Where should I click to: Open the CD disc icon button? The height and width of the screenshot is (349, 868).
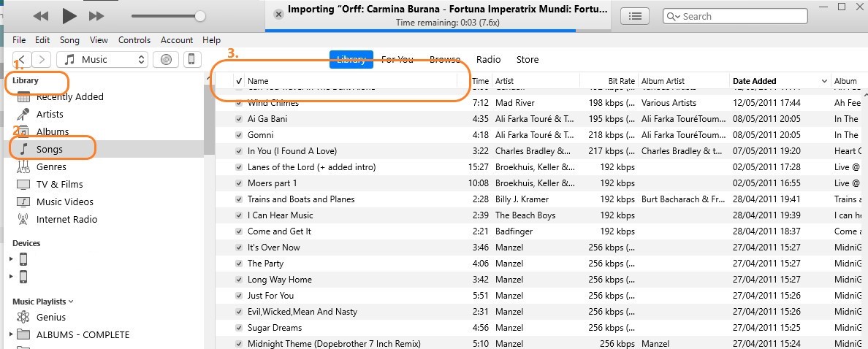(x=166, y=60)
